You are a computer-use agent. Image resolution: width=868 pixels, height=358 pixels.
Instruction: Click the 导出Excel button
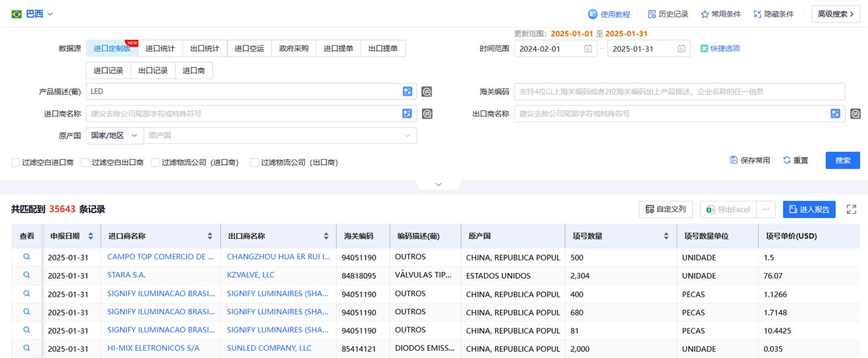point(728,209)
